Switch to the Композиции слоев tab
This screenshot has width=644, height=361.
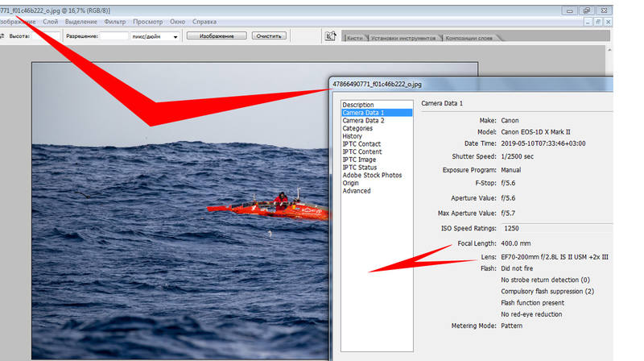coord(469,38)
